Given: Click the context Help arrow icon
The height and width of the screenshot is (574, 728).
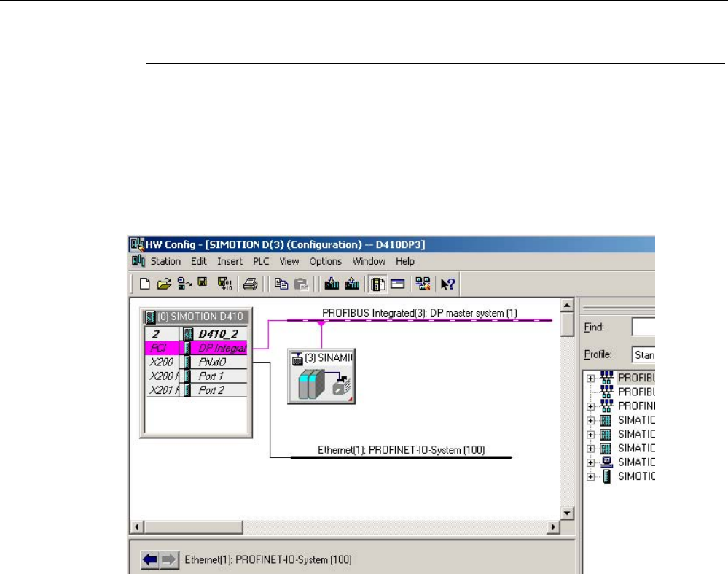Looking at the screenshot, I should (x=448, y=284).
